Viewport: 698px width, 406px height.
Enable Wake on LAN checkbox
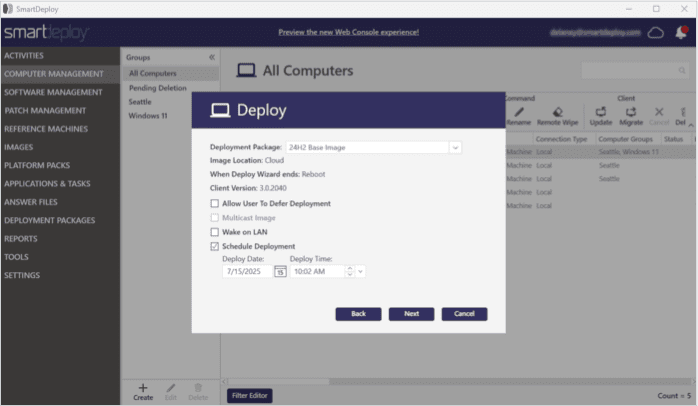point(215,232)
